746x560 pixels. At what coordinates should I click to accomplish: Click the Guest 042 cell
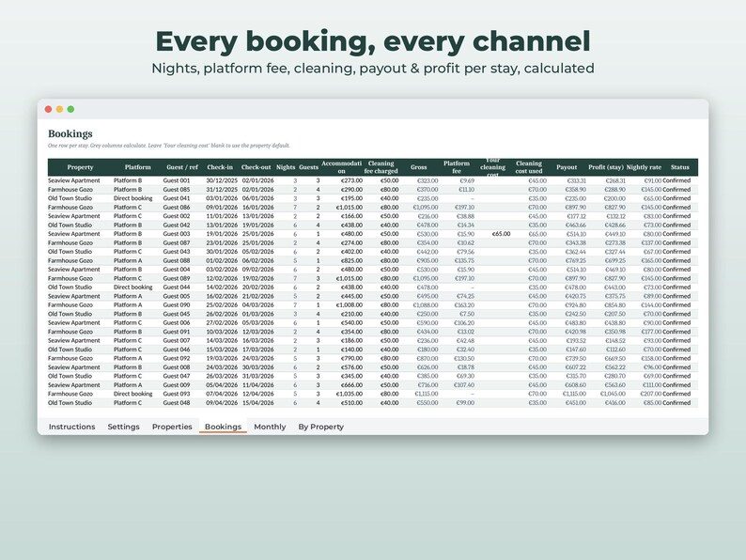[177, 226]
